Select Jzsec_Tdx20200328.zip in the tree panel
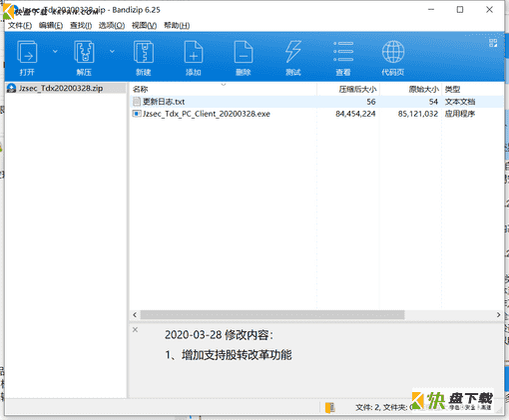 pos(61,88)
